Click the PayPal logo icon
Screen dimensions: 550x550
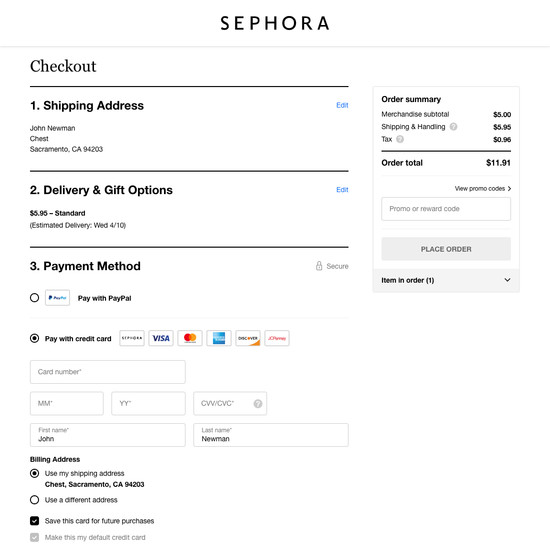pos(58,298)
